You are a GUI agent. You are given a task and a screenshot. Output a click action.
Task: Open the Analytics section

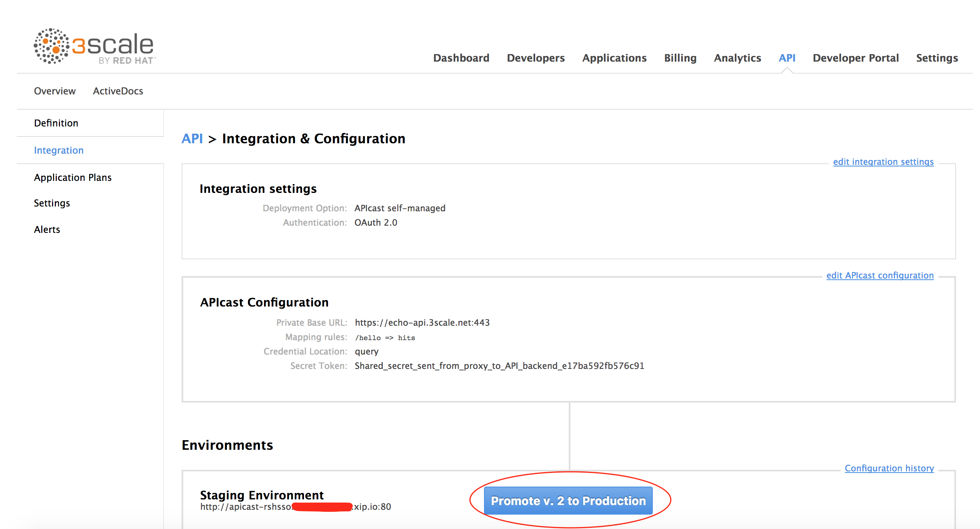pos(737,58)
